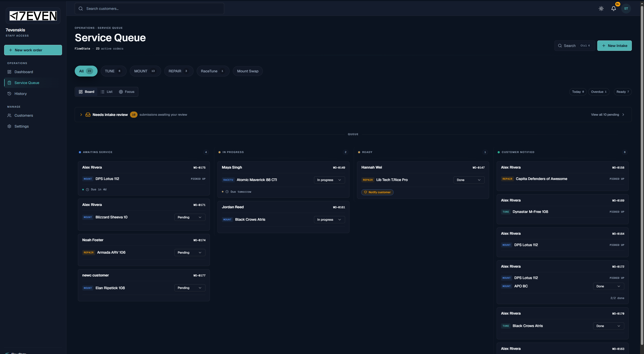Image resolution: width=644 pixels, height=354 pixels.
Task: Open Pending dropdown for Elan Ripstick 108
Action: click(190, 288)
